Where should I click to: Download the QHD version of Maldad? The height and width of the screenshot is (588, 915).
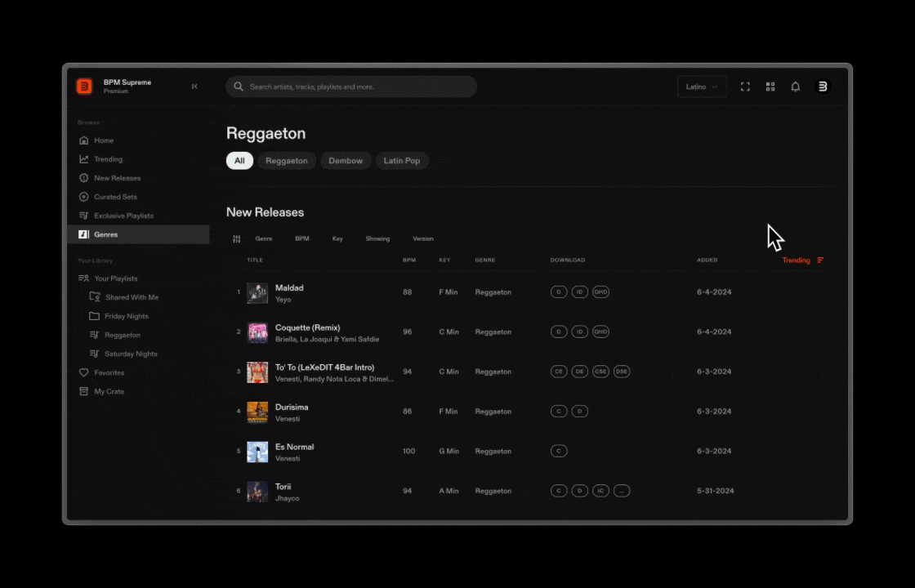600,292
